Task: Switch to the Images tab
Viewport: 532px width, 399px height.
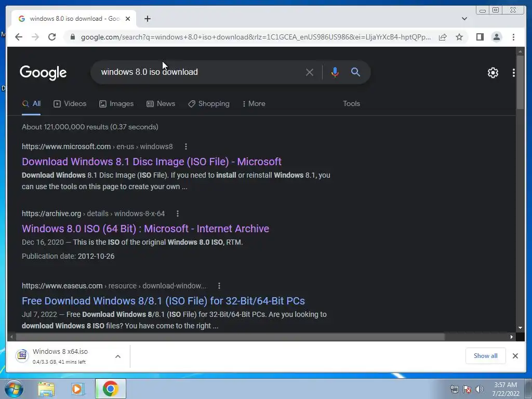Action: [x=116, y=104]
